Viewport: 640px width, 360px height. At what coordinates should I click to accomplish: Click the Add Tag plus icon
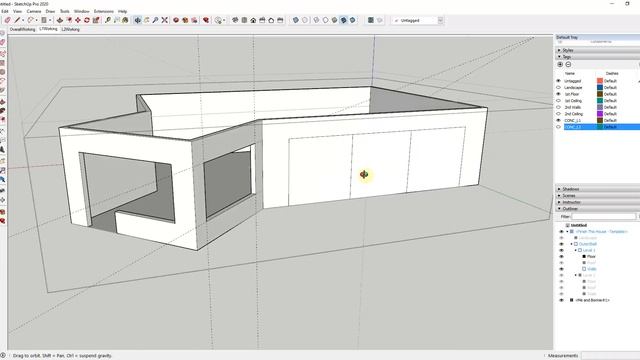tap(560, 64)
